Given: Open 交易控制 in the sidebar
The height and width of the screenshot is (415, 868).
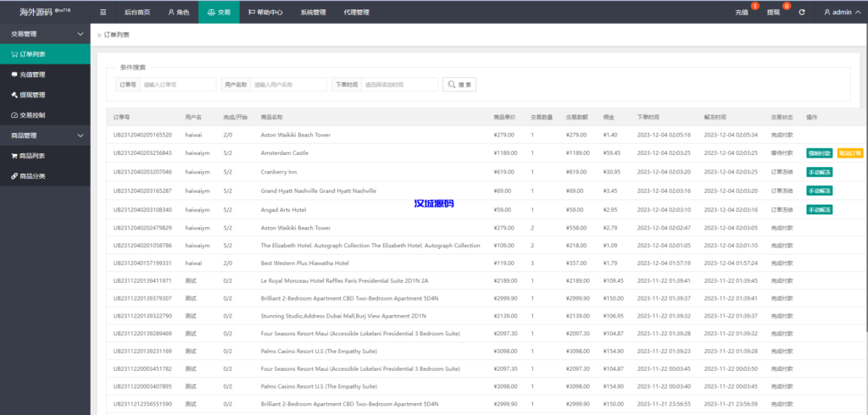Looking at the screenshot, I should [x=29, y=115].
